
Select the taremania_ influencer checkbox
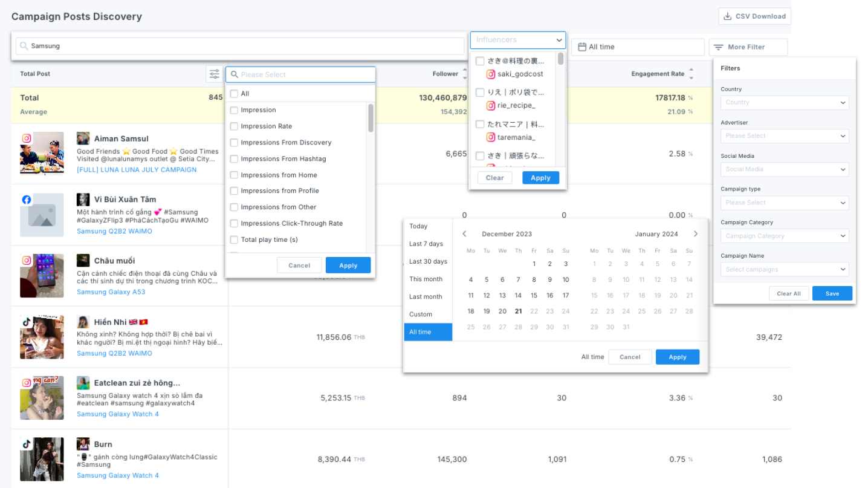(x=480, y=125)
